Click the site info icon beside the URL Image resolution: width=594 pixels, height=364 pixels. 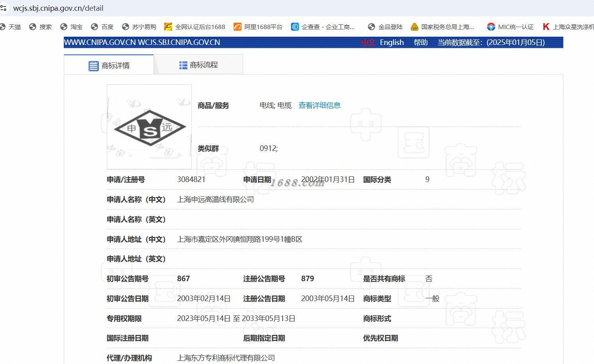point(4,8)
